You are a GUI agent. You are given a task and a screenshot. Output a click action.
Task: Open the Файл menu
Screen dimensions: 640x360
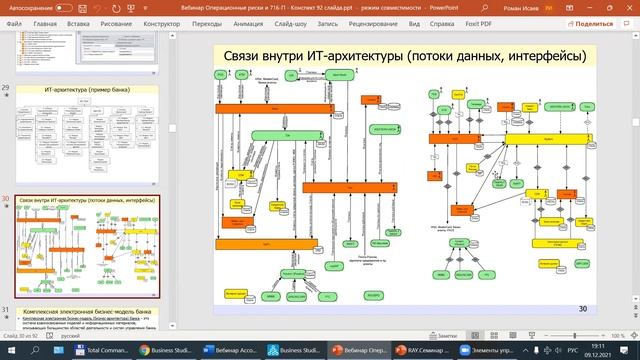coord(14,24)
